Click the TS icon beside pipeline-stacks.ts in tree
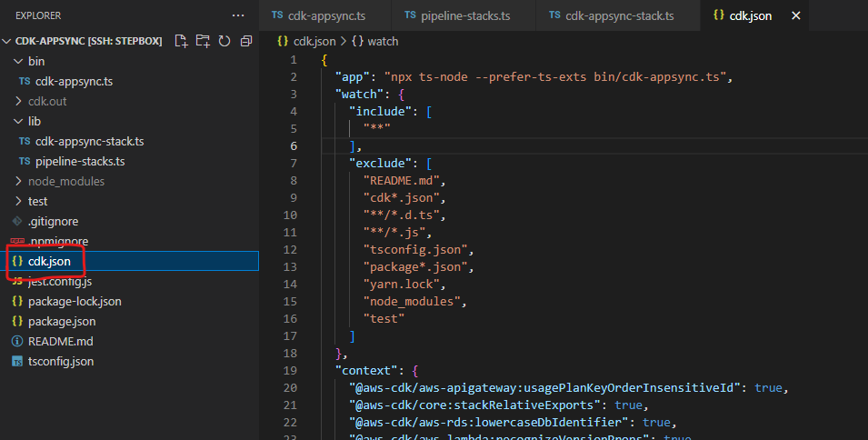 click(x=25, y=161)
